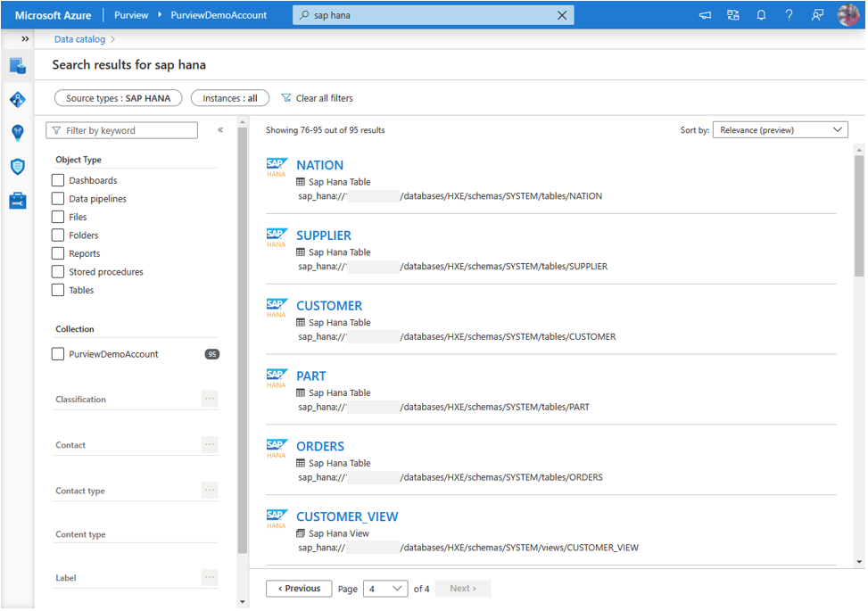Open the SUPPLIER table result
The height and width of the screenshot is (611, 868).
point(324,235)
